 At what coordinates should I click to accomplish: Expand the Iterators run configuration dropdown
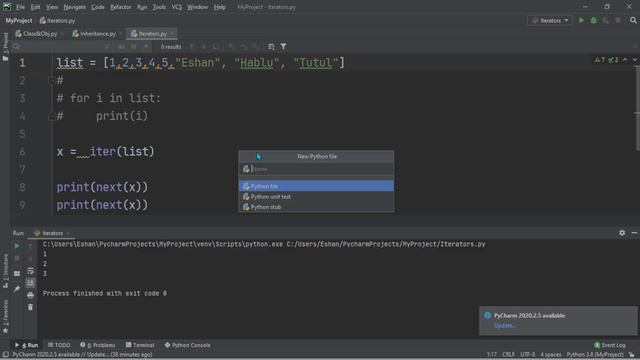[x=550, y=20]
